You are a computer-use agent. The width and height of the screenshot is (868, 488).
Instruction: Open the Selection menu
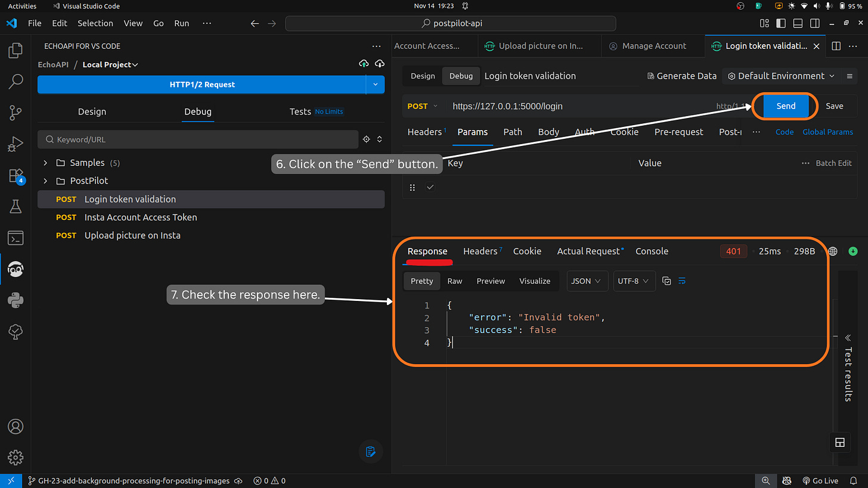pos(95,23)
